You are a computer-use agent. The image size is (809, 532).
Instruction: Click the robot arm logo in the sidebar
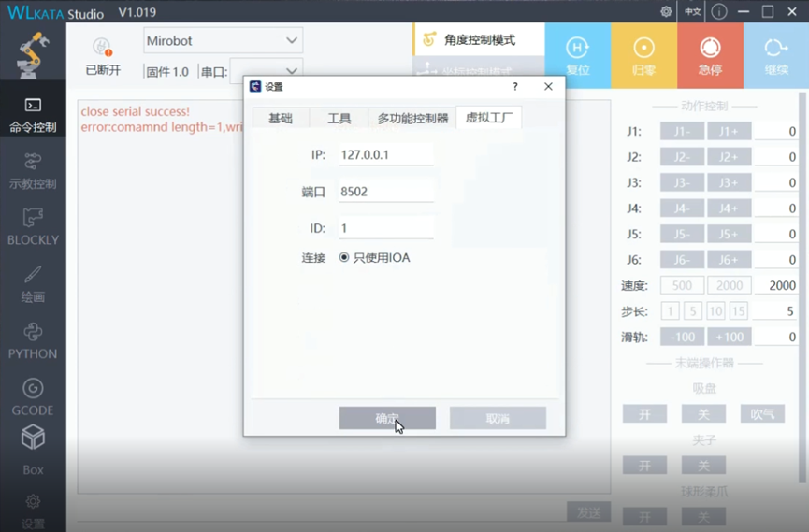[33, 55]
